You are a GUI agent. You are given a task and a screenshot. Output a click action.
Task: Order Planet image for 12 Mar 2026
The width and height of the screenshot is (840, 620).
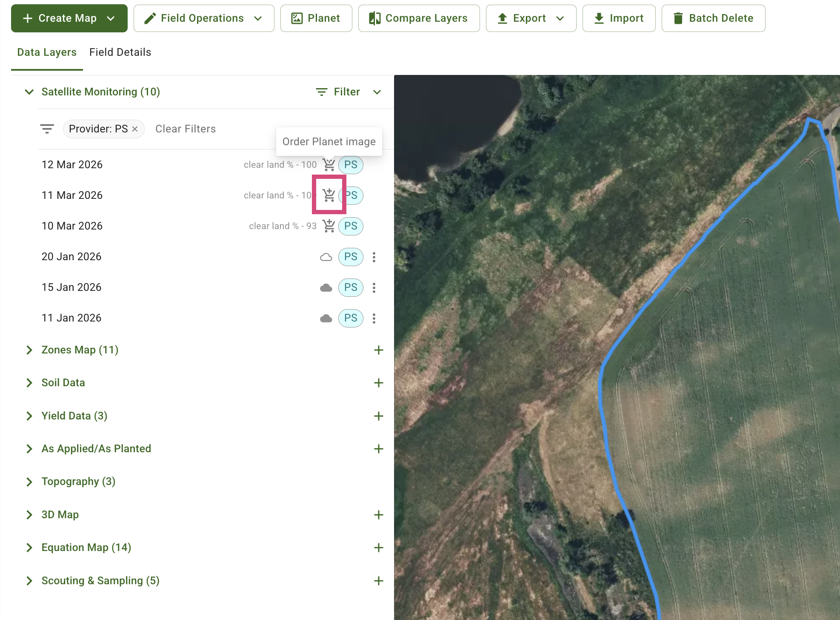coord(328,165)
